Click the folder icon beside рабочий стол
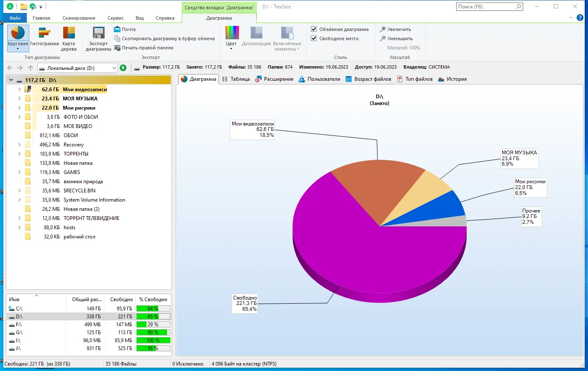The width and height of the screenshot is (588, 371). click(28, 237)
